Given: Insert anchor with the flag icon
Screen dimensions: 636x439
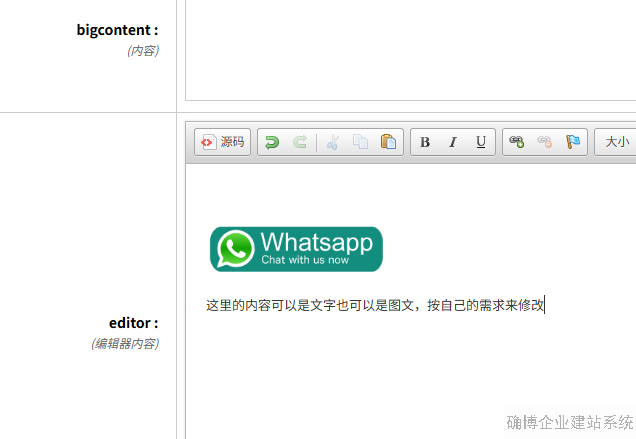Looking at the screenshot, I should [x=573, y=142].
